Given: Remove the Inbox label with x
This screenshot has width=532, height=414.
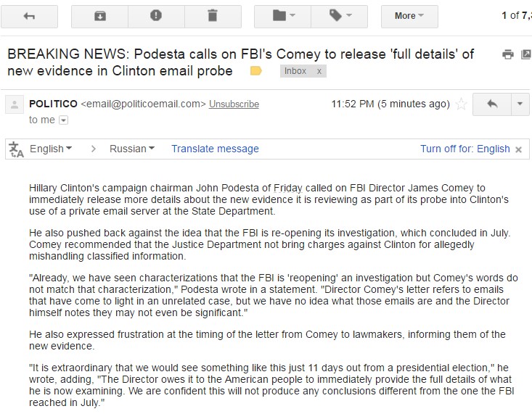Looking at the screenshot, I should tap(319, 71).
